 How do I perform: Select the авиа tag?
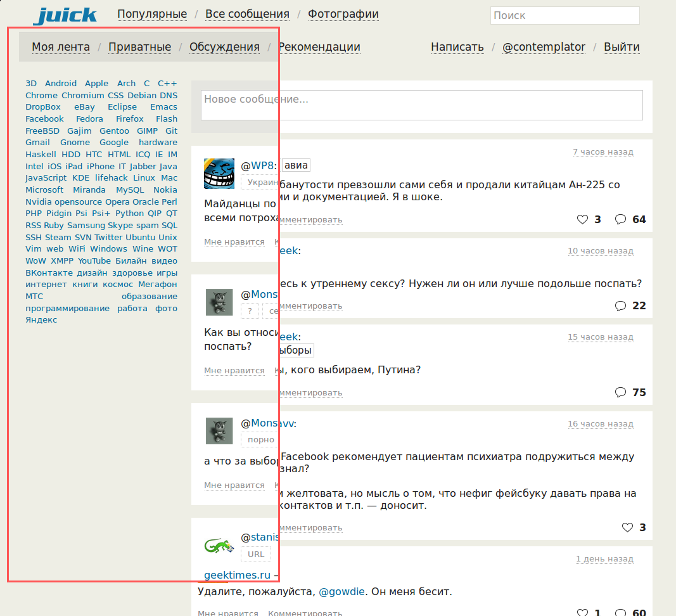(296, 165)
